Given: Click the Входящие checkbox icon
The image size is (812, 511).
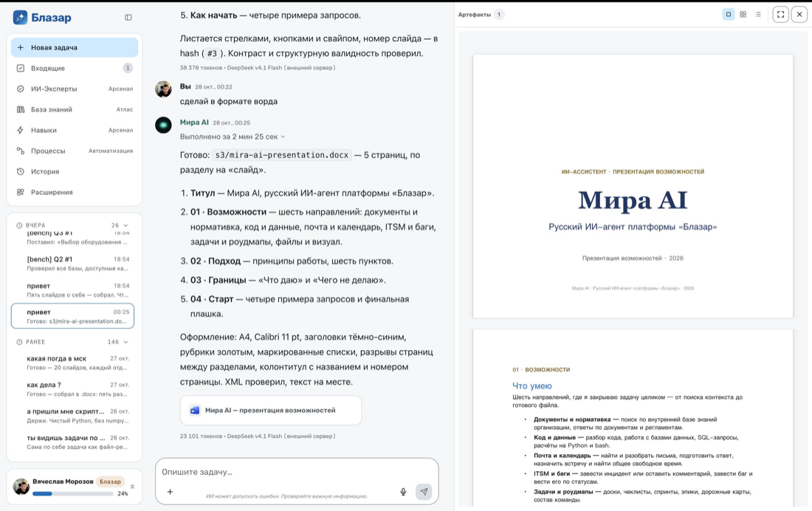Looking at the screenshot, I should click(x=20, y=68).
